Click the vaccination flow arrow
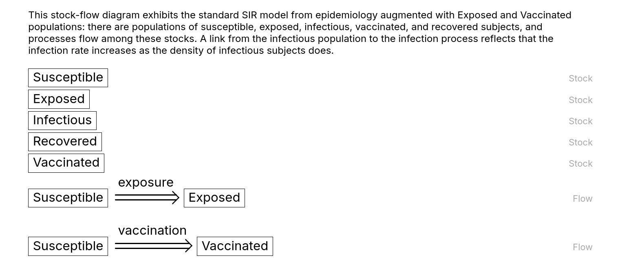The height and width of the screenshot is (273, 644). [x=153, y=246]
